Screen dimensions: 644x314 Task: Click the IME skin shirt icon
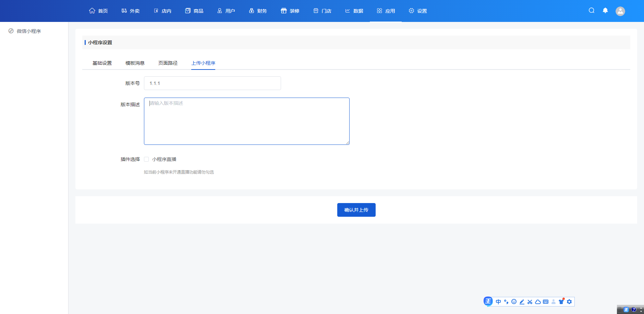[x=561, y=302]
